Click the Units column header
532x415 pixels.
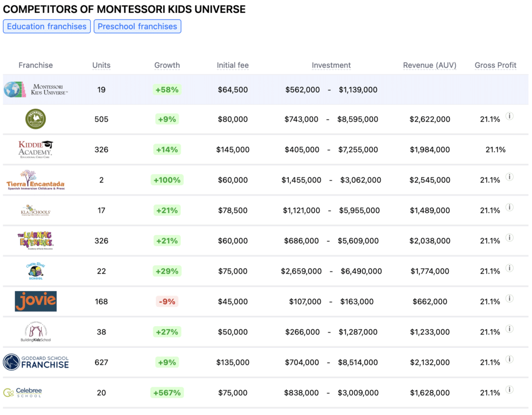tap(101, 65)
